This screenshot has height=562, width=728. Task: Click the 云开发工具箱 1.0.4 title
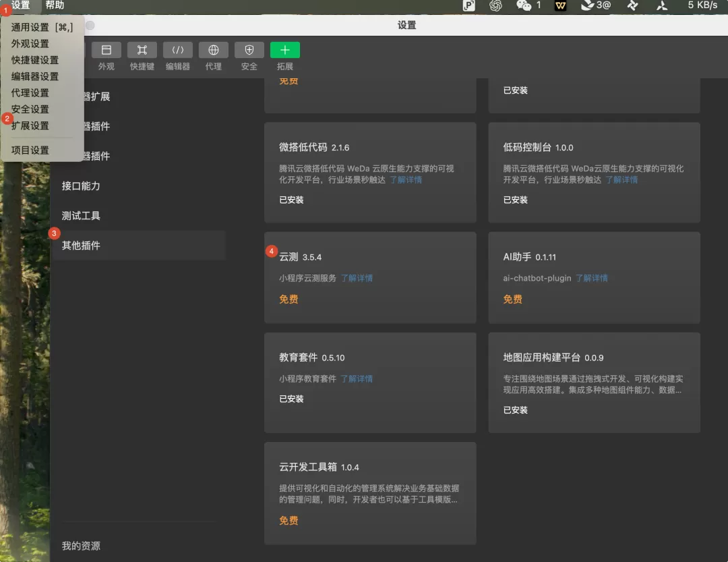[319, 467]
